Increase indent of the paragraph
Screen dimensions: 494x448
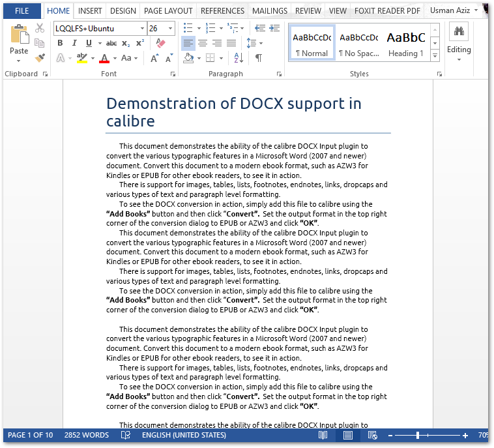point(274,28)
